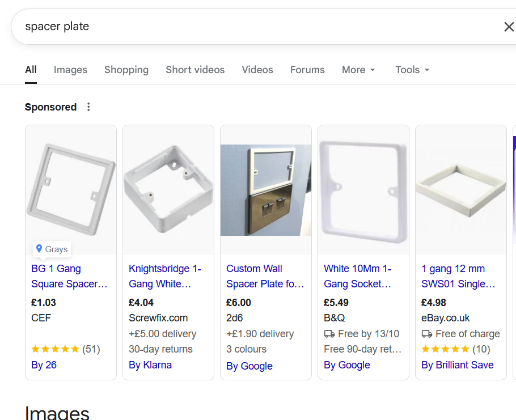
Task: Open the Short videos tab
Action: (195, 70)
